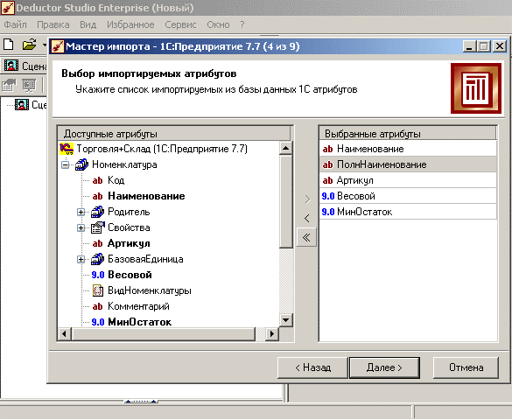Click the Далее button
The width and height of the screenshot is (512, 420).
[x=384, y=367]
